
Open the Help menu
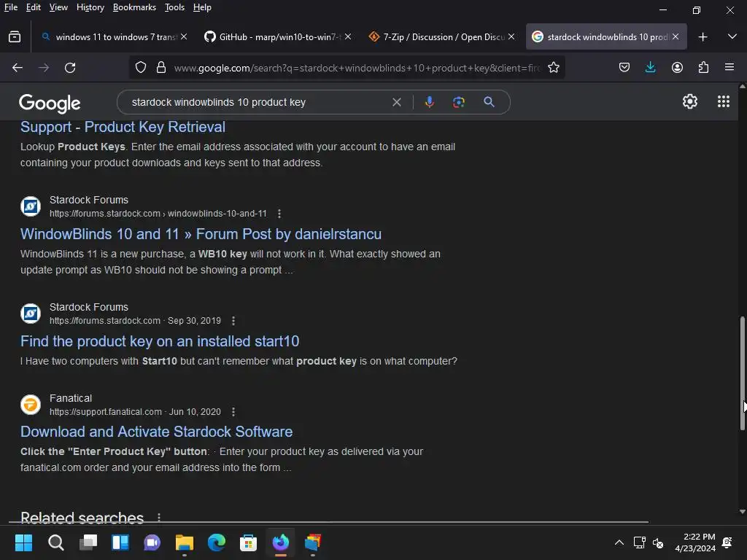tap(202, 7)
